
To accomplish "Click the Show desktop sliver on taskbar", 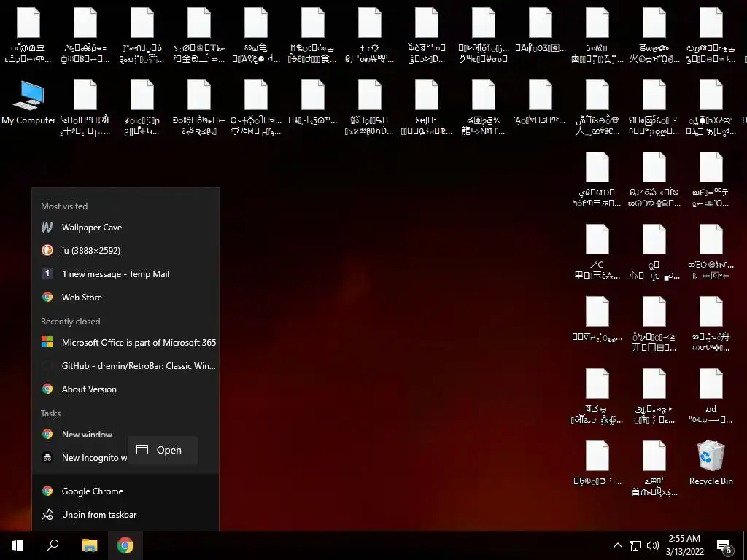I will pos(745,545).
